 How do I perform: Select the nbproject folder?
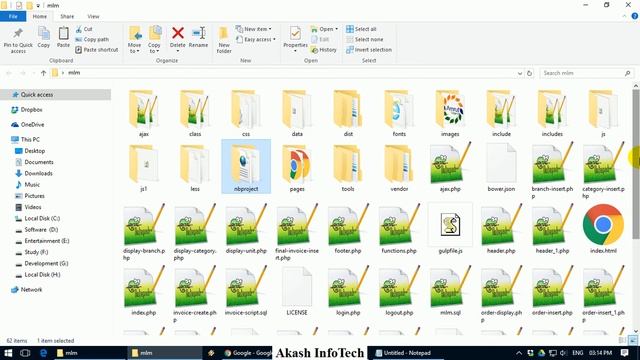pyautogui.click(x=246, y=166)
